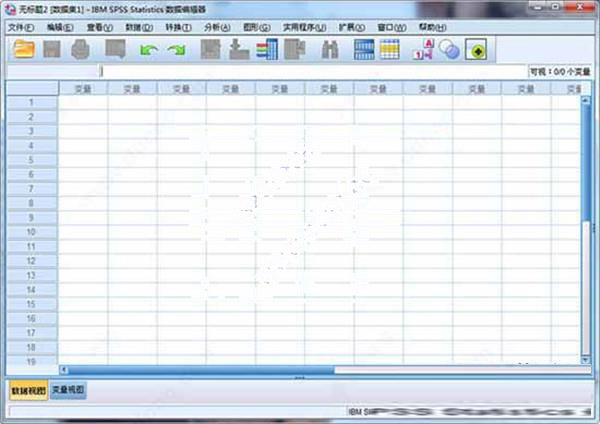Select row header 19
The width and height of the screenshot is (600, 424).
tap(32, 361)
